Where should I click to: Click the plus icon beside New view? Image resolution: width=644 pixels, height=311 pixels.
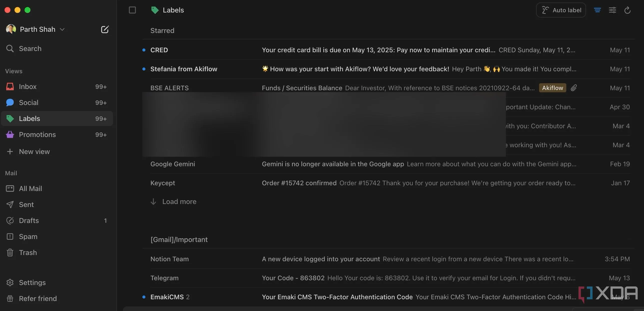[10, 151]
